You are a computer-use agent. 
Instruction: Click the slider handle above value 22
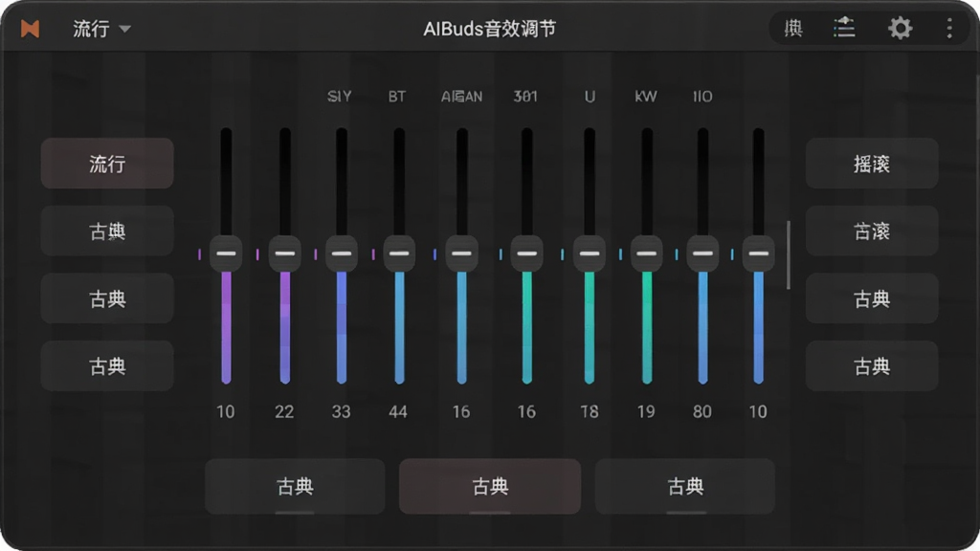pyautogui.click(x=284, y=253)
